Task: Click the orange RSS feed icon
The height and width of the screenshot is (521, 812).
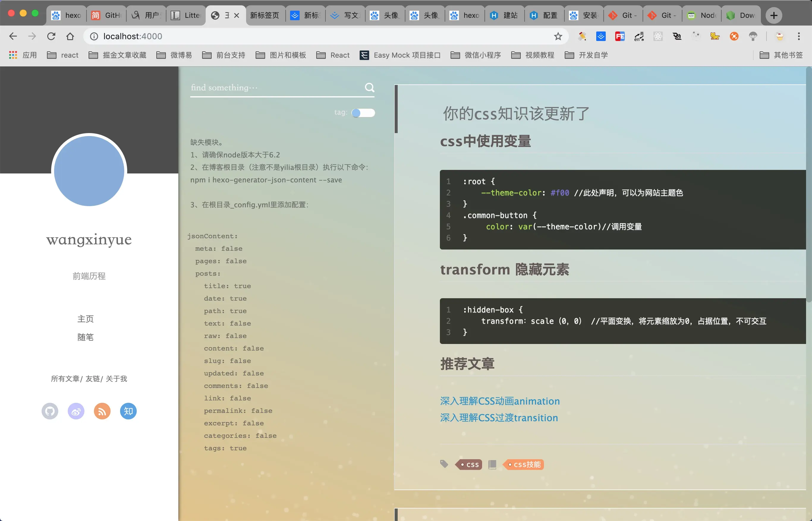Action: pos(102,411)
